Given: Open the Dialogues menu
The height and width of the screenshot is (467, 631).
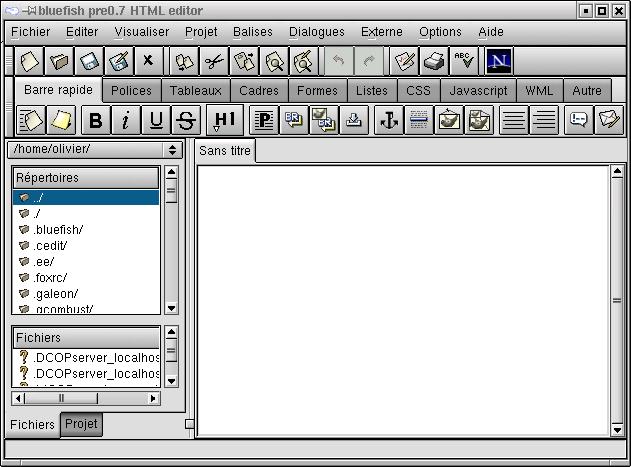Looking at the screenshot, I should [x=316, y=32].
